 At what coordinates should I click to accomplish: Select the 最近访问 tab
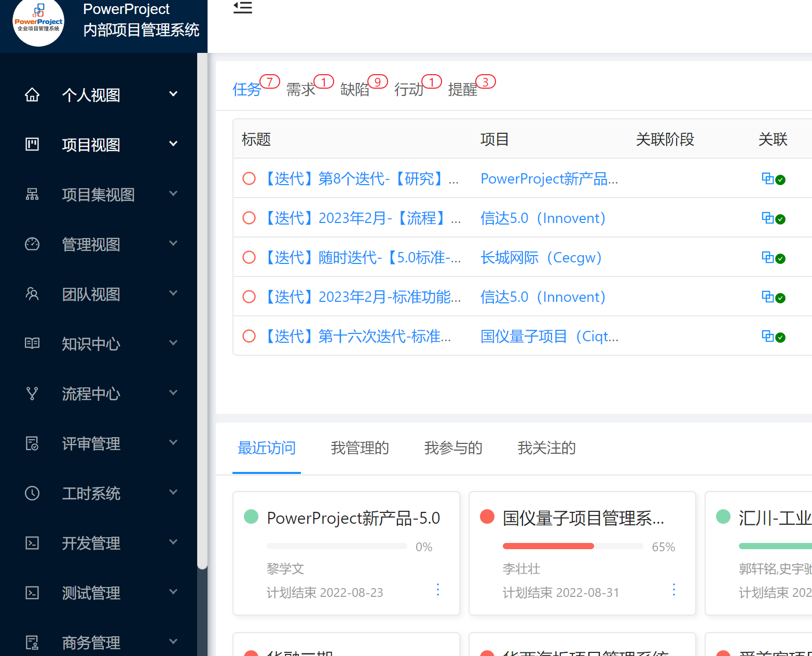pos(267,448)
